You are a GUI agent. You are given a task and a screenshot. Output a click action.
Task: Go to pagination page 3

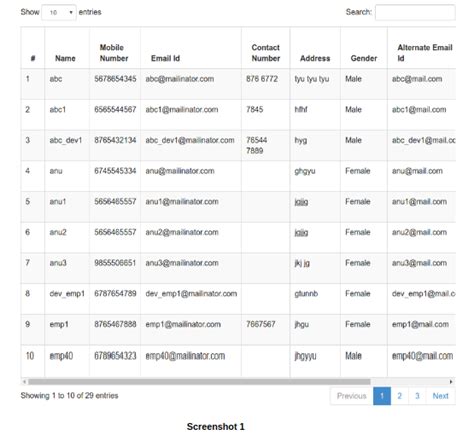[x=417, y=396]
